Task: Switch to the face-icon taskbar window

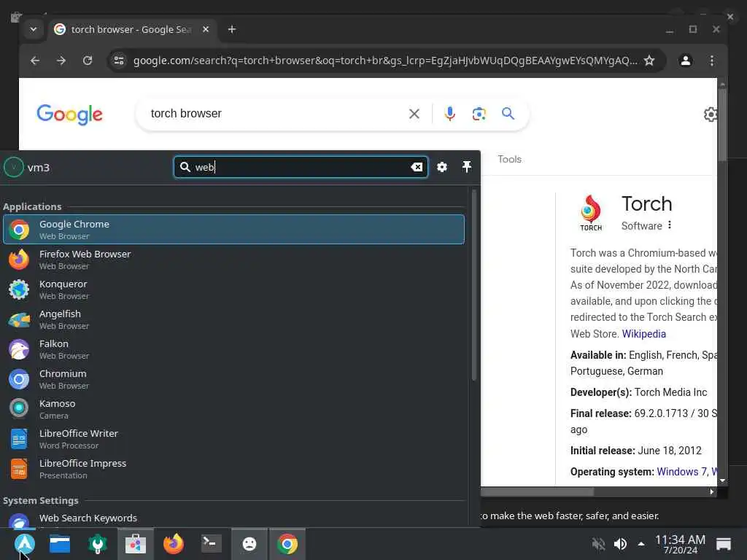Action: pos(249,543)
